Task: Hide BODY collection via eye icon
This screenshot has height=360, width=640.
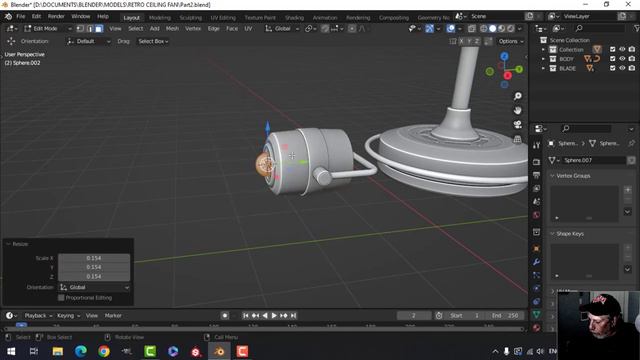Action: tap(622, 59)
